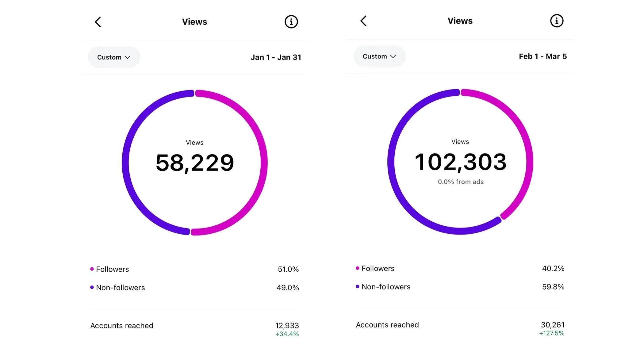Open the info icon on left Views screen
644x352 pixels.
pos(291,22)
